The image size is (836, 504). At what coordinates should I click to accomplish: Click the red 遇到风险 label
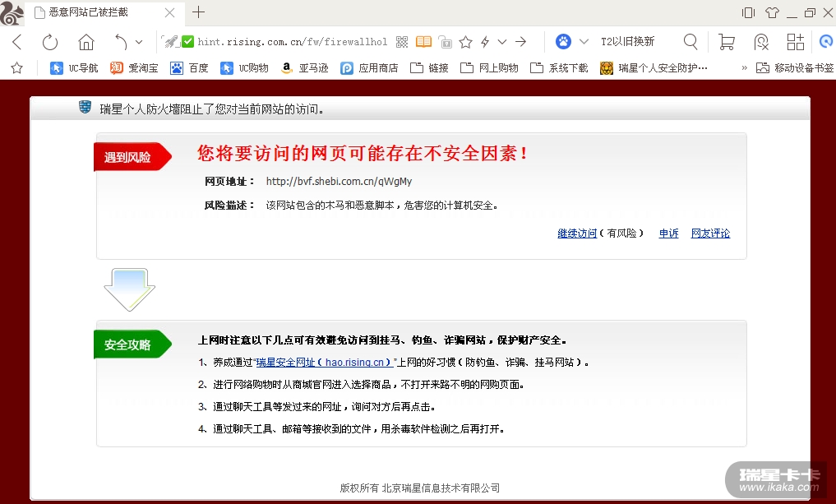click(x=132, y=157)
